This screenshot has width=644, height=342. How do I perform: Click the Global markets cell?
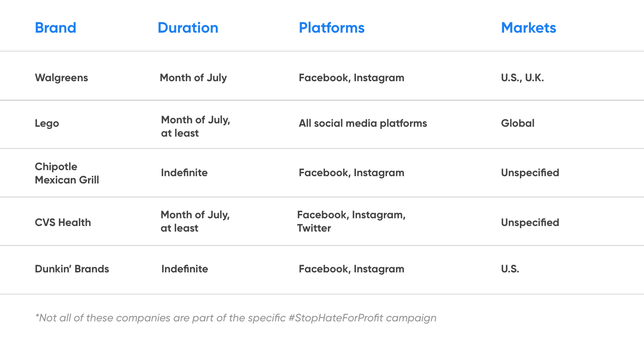(x=518, y=124)
